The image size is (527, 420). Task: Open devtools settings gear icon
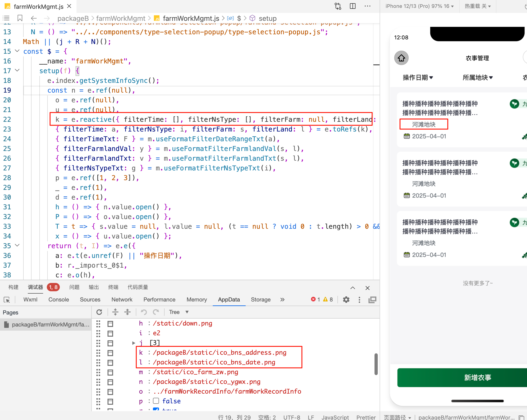(x=346, y=300)
